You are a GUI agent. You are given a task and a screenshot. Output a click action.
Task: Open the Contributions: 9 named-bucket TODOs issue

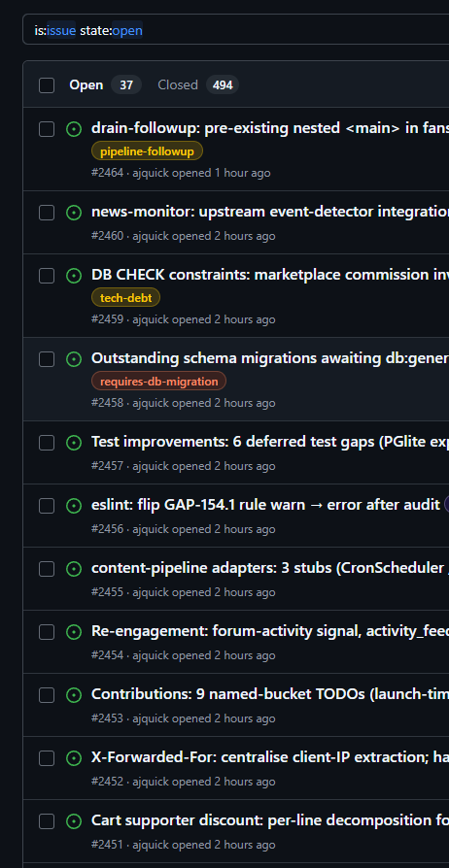pos(270,694)
